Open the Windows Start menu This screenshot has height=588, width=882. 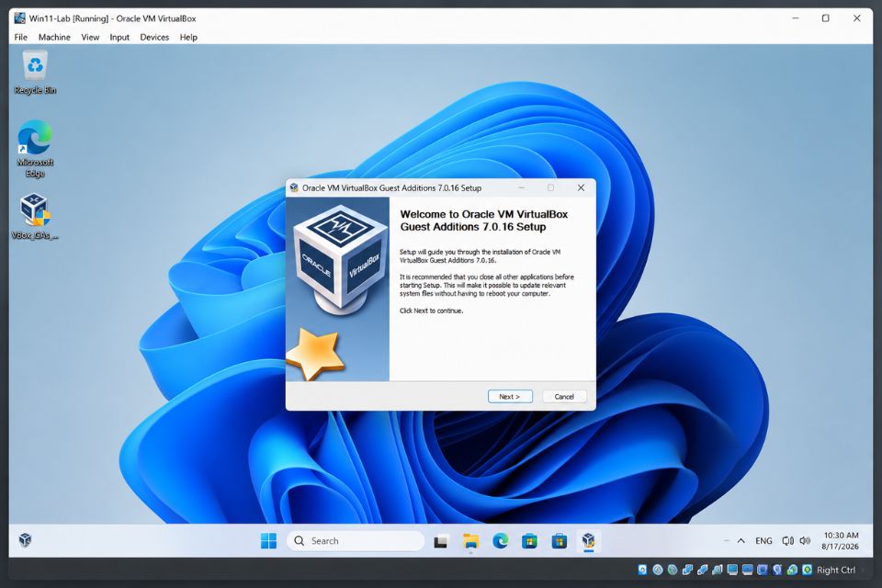point(269,541)
